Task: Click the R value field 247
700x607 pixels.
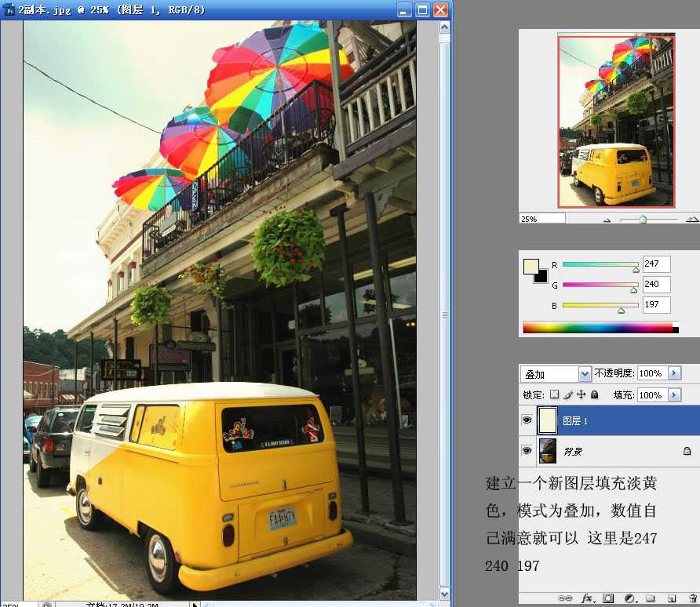Action: pos(656,264)
